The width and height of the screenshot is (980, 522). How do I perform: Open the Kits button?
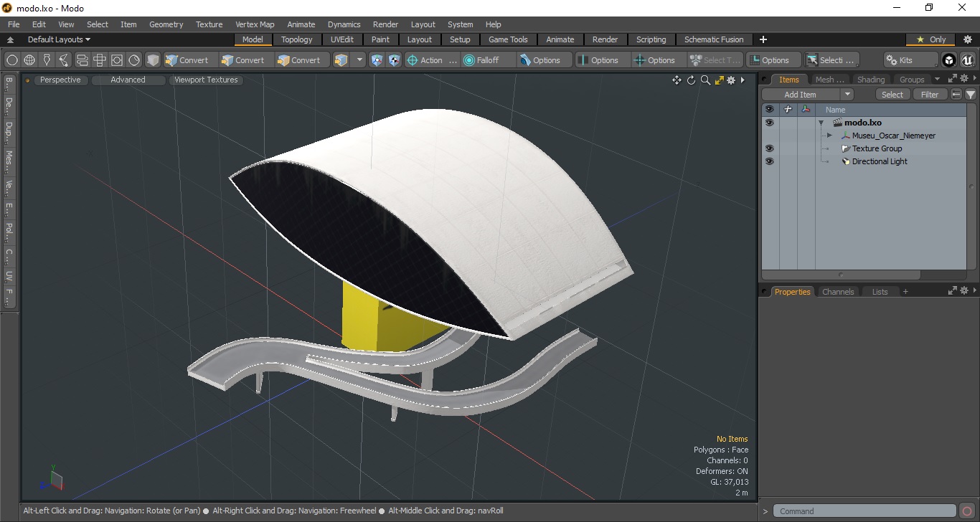click(910, 60)
